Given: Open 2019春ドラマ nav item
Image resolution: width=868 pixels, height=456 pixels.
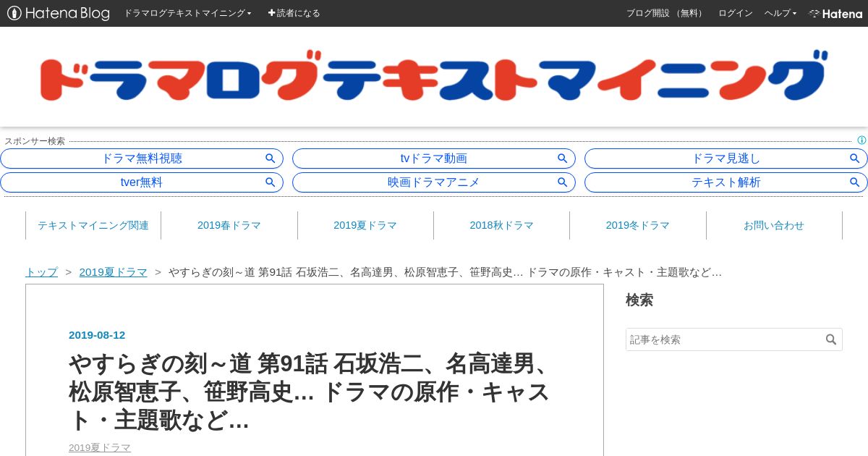Looking at the screenshot, I should (229, 225).
